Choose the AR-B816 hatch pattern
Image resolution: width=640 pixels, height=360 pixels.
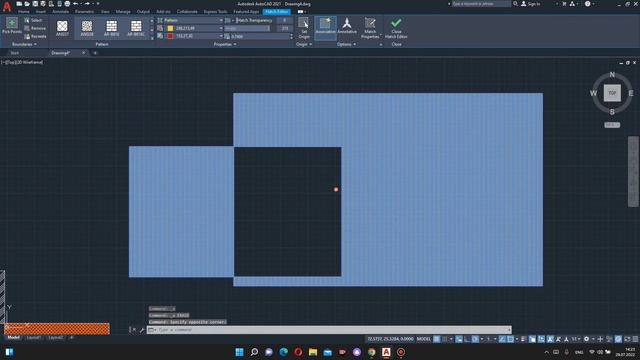pos(111,28)
